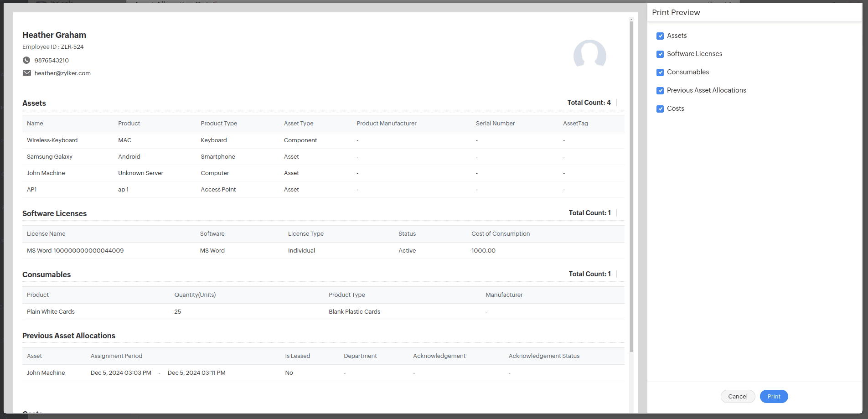Click the heather@zylker.com email address

pos(62,73)
